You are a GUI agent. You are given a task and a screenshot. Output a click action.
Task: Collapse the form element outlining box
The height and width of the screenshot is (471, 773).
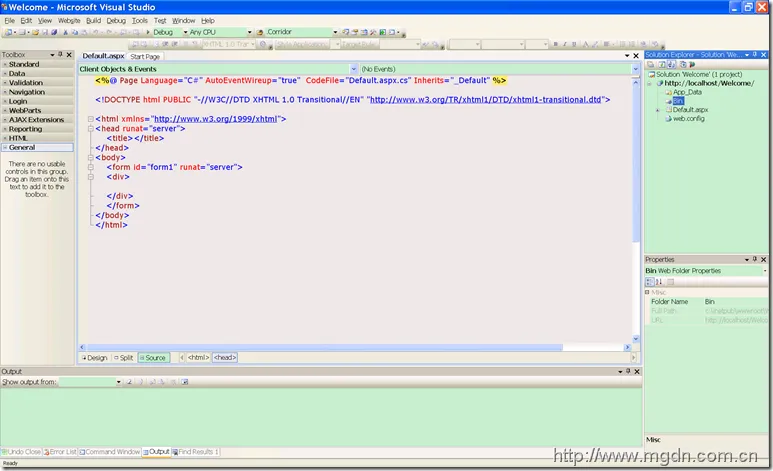pos(91,167)
